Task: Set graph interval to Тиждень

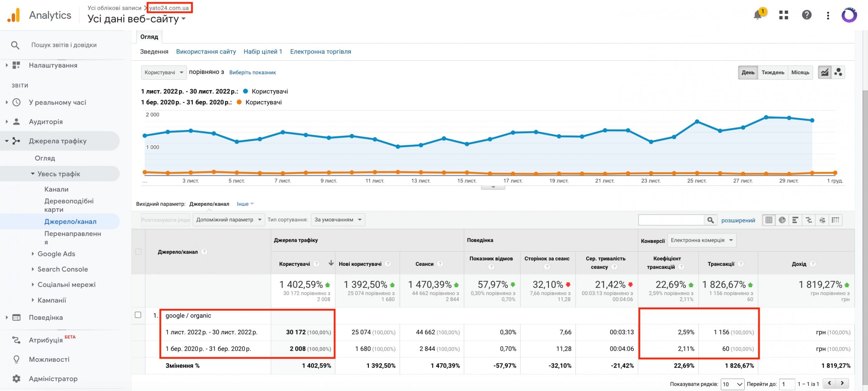Action: click(773, 72)
